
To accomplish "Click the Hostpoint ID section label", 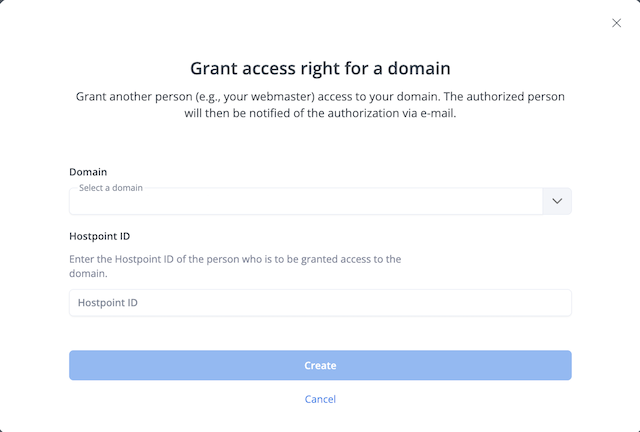I will tap(100, 236).
